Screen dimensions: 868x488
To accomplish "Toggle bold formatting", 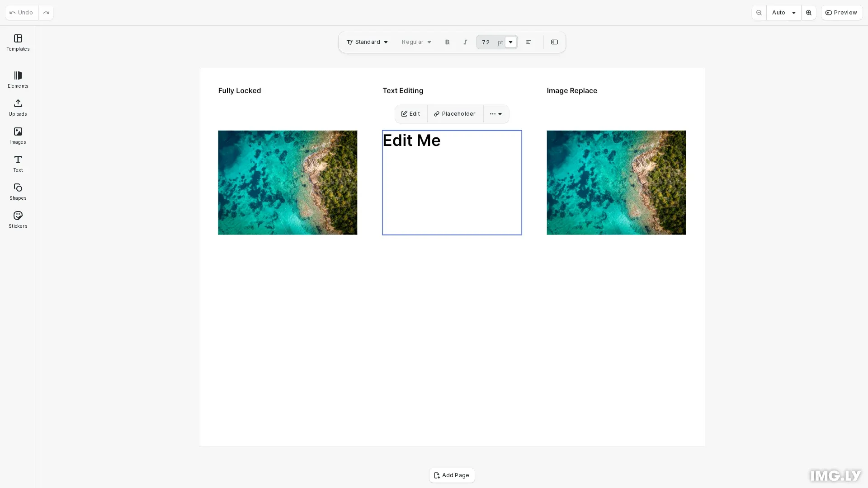I will 447,42.
